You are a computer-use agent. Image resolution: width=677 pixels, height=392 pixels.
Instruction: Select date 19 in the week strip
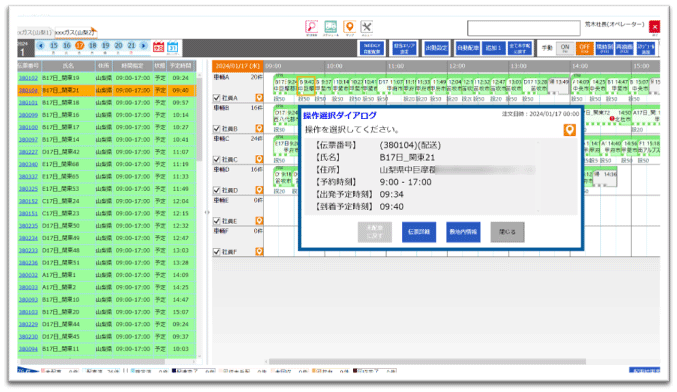[x=105, y=46]
